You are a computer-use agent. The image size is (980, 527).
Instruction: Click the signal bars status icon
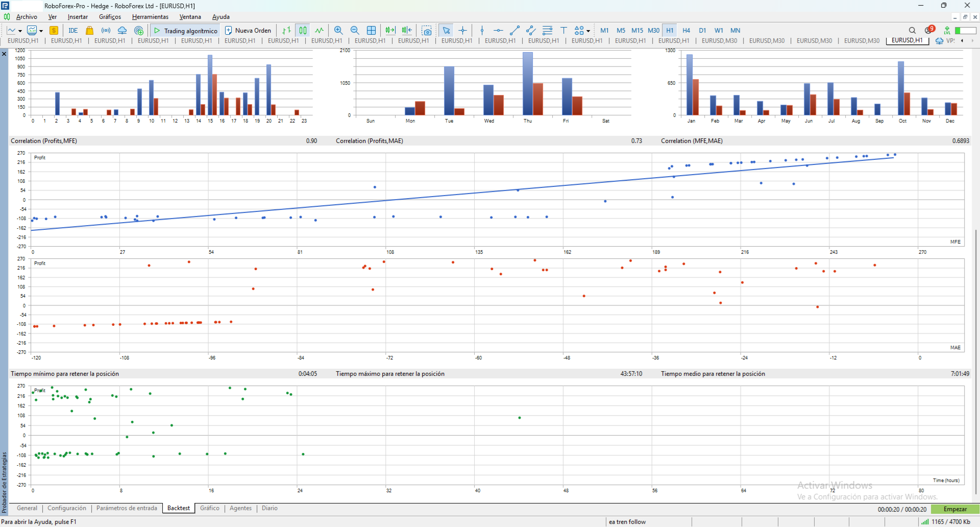[924, 521]
